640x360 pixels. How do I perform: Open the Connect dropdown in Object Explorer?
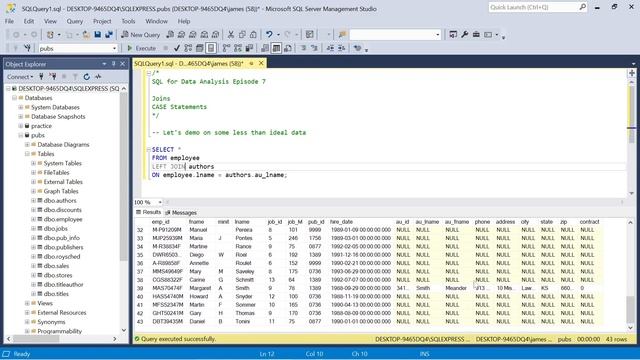(20, 76)
